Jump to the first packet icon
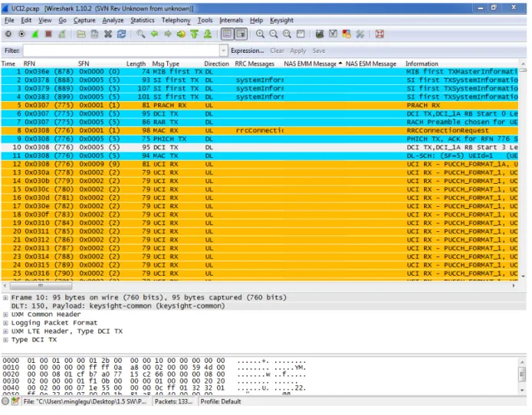 click(x=194, y=34)
